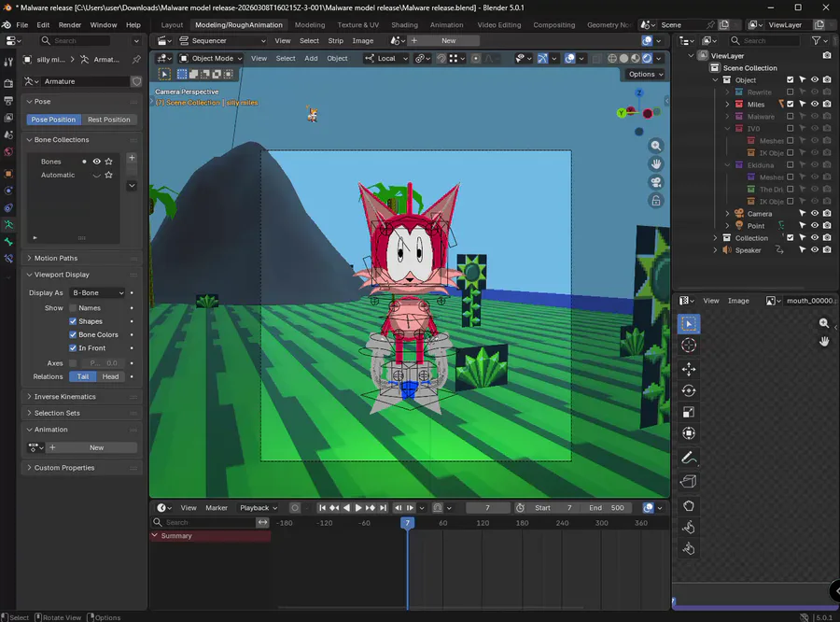Open the Render menu
This screenshot has height=622, width=840.
pyautogui.click(x=70, y=24)
